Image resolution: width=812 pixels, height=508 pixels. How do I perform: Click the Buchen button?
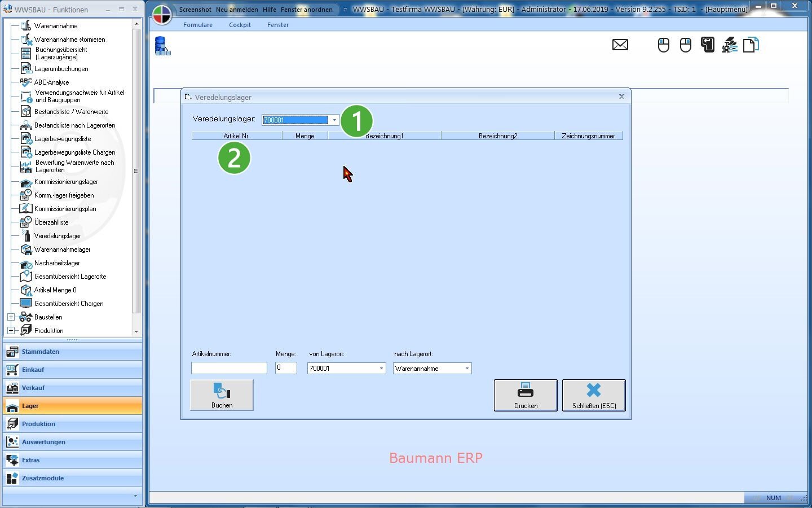(222, 395)
